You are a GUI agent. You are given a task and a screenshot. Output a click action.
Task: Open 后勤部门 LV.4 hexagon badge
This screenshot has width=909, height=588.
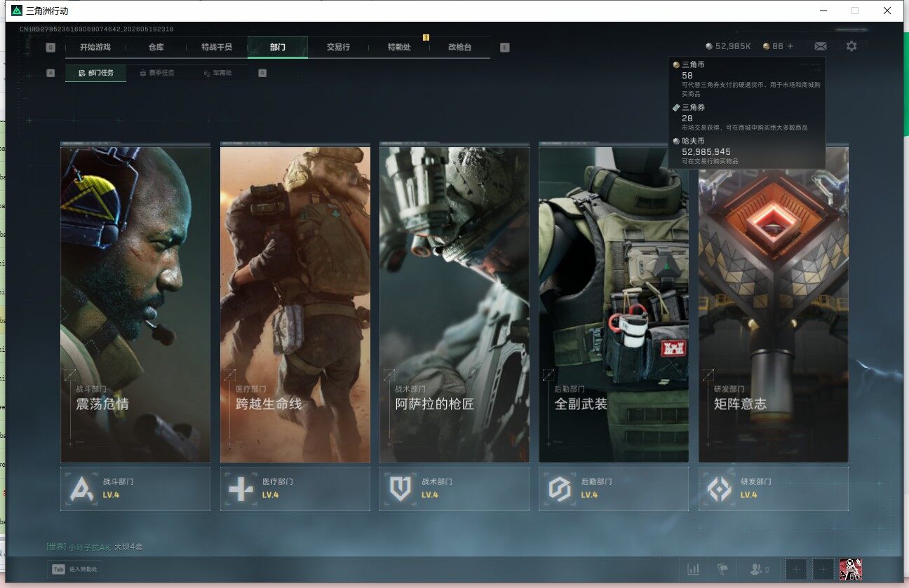point(614,489)
